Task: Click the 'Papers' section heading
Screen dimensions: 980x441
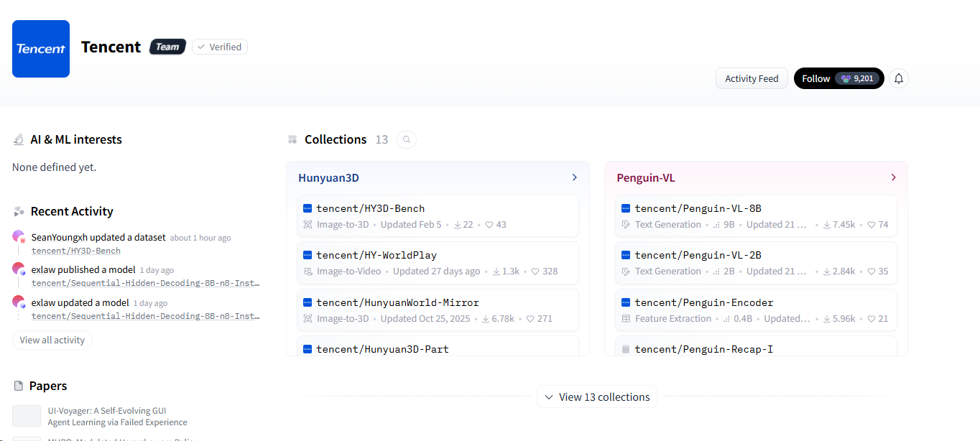Action: [x=48, y=386]
